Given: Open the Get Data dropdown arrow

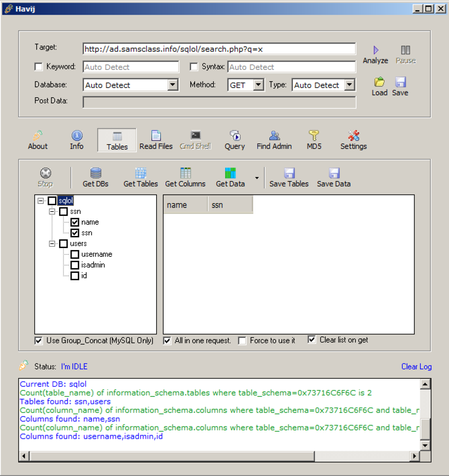Looking at the screenshot, I should pos(257,178).
